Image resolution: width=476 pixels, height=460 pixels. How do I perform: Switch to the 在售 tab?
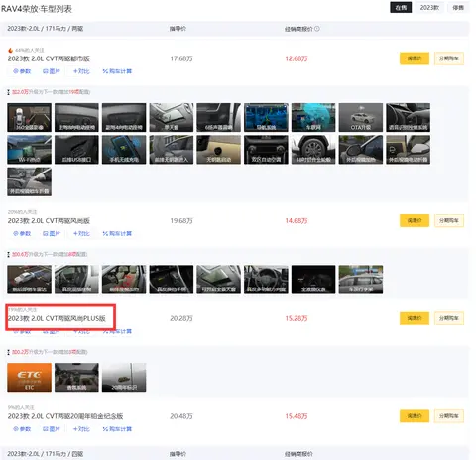tap(401, 8)
